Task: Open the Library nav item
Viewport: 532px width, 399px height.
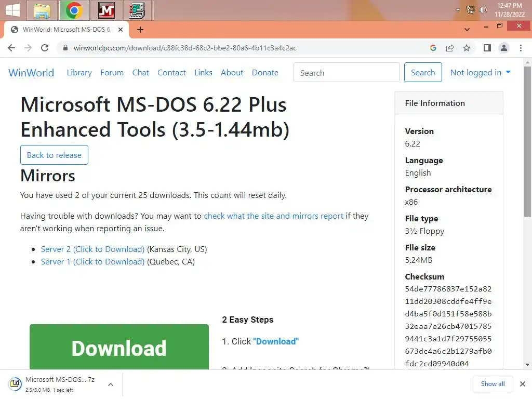Action: pyautogui.click(x=79, y=73)
